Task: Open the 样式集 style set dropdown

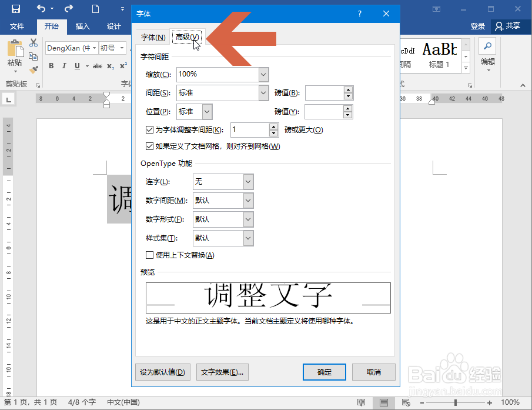Action: click(247, 238)
